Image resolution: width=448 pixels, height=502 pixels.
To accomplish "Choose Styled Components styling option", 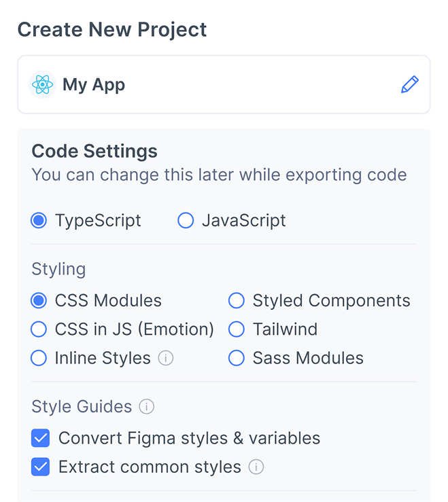I will point(237,301).
